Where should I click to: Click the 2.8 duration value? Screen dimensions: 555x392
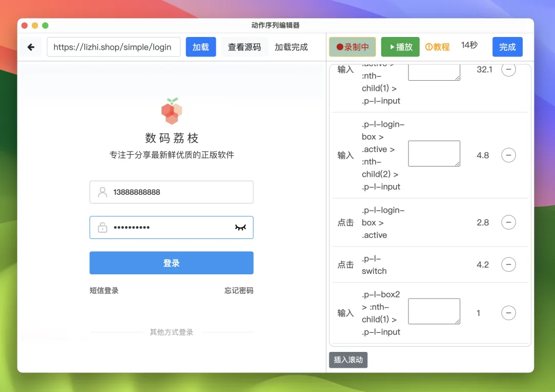pyautogui.click(x=483, y=222)
